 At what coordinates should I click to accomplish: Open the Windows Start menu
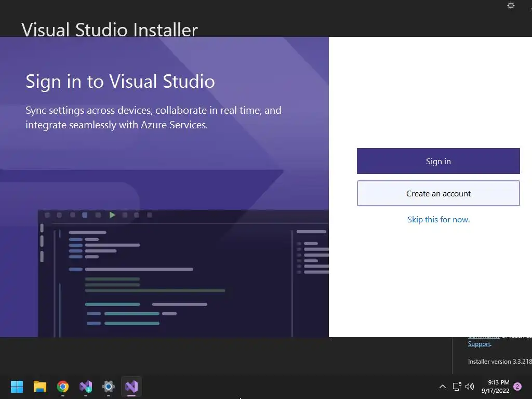(17, 387)
